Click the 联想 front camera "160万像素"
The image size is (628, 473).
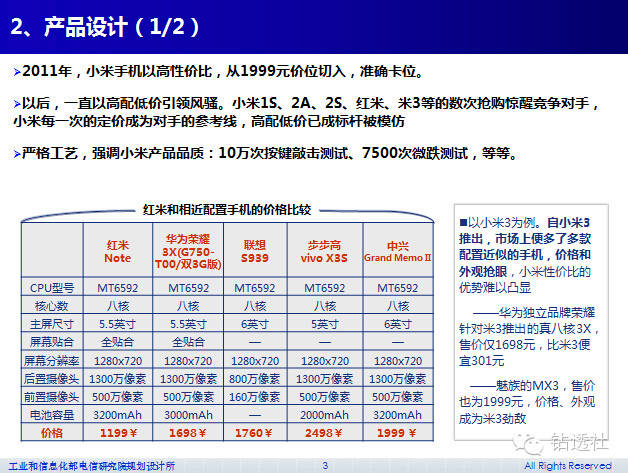[255, 397]
